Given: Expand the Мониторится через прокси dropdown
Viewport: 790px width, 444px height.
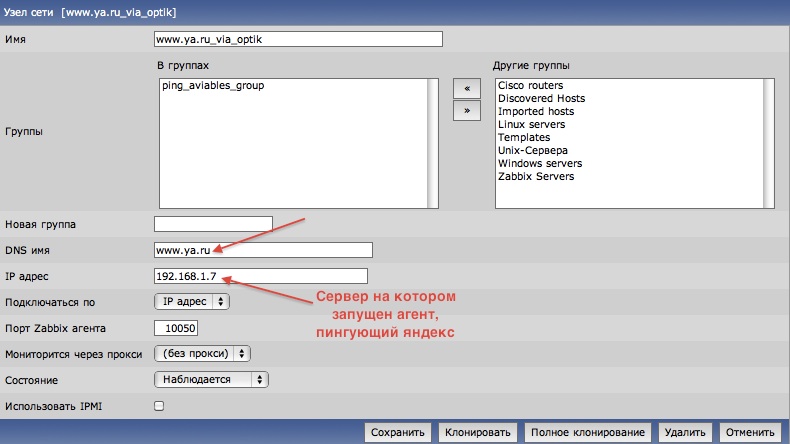Looking at the screenshot, I should click(x=202, y=353).
